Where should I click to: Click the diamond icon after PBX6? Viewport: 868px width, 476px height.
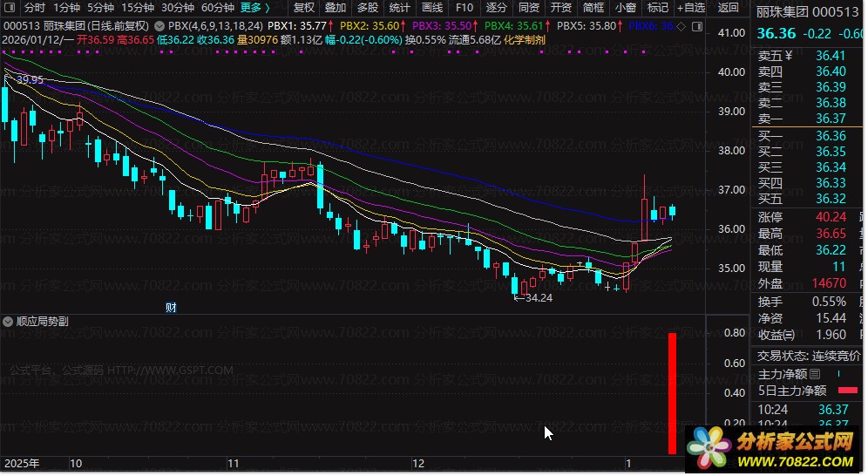point(680,26)
